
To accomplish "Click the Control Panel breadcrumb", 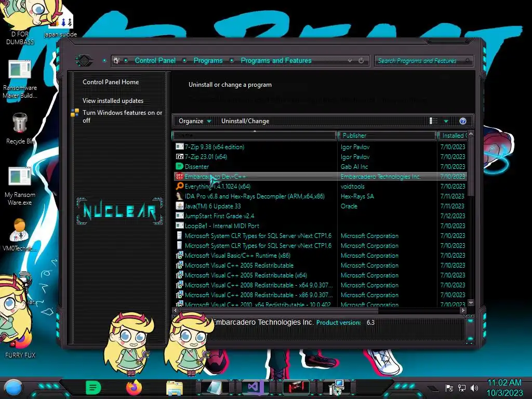I will pyautogui.click(x=155, y=60).
